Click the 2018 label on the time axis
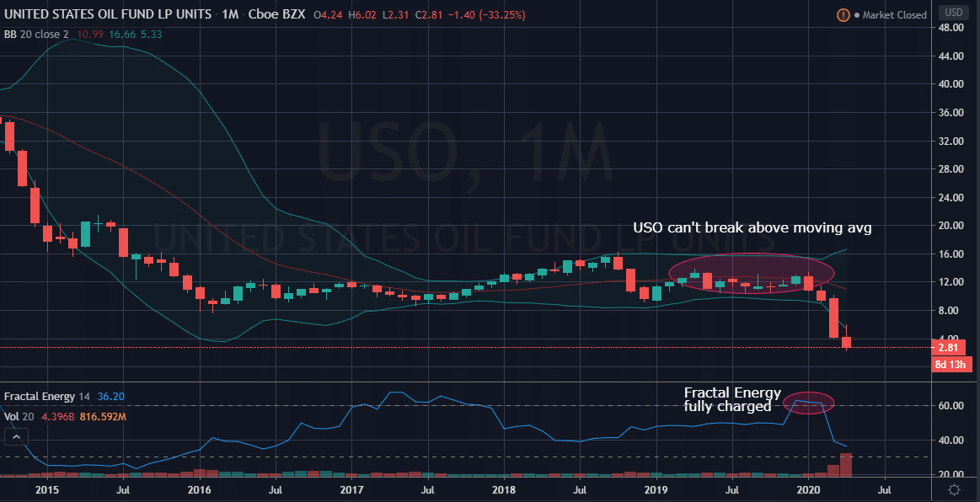 (504, 490)
